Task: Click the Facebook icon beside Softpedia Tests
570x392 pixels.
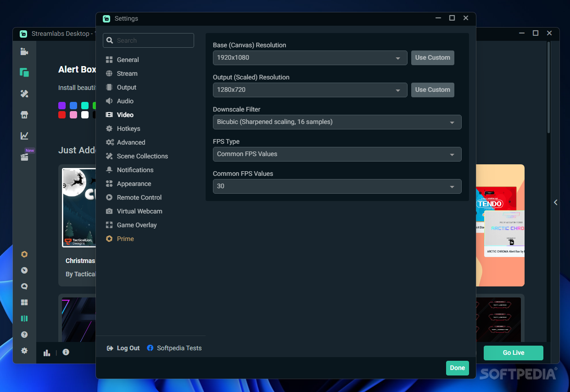Action: 150,348
